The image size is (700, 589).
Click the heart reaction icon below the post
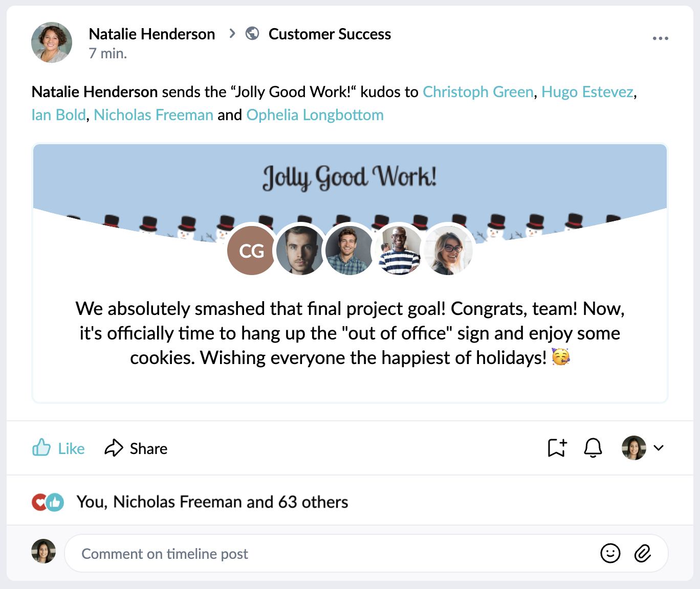point(40,502)
